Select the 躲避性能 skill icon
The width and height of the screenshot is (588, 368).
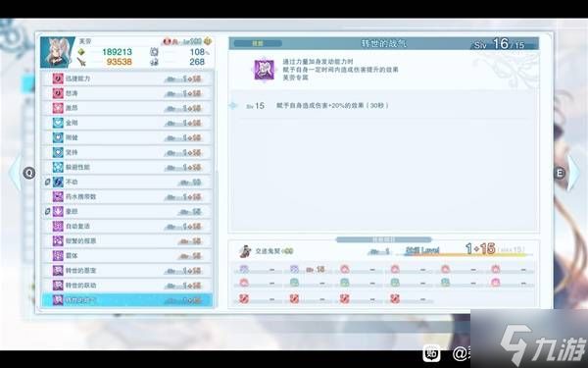point(58,167)
